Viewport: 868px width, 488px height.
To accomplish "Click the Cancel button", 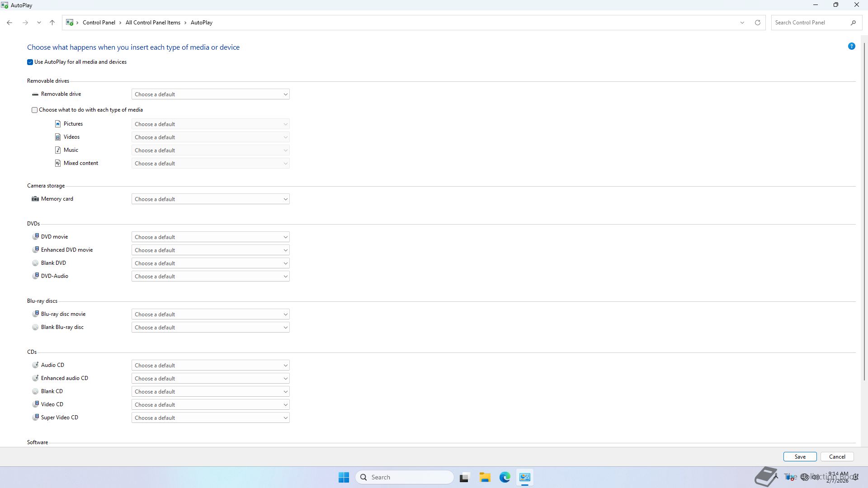I will 837,457.
